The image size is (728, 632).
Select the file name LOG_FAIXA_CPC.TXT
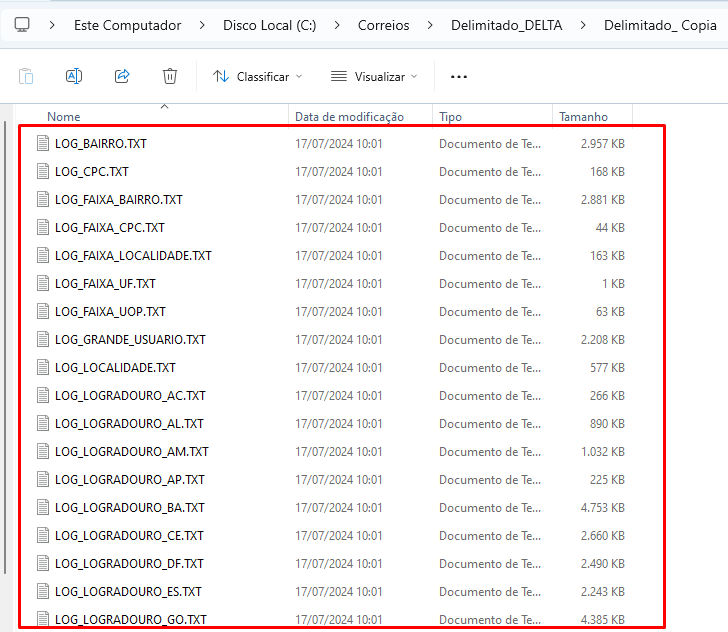110,228
